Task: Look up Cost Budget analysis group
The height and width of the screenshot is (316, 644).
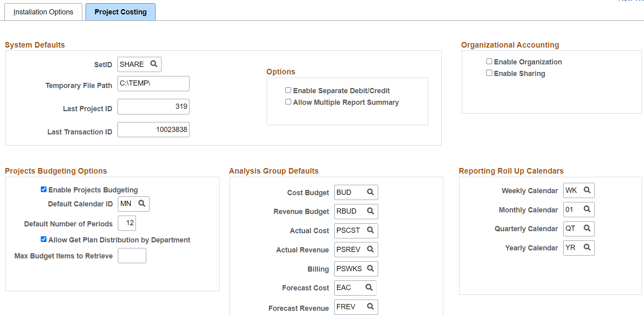Action: pyautogui.click(x=371, y=192)
